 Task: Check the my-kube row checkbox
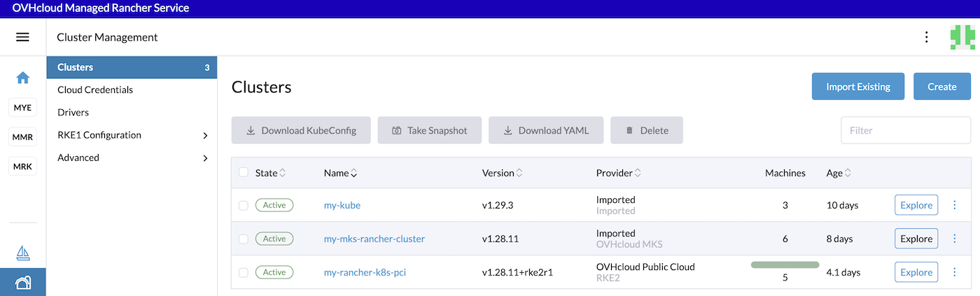(244, 206)
